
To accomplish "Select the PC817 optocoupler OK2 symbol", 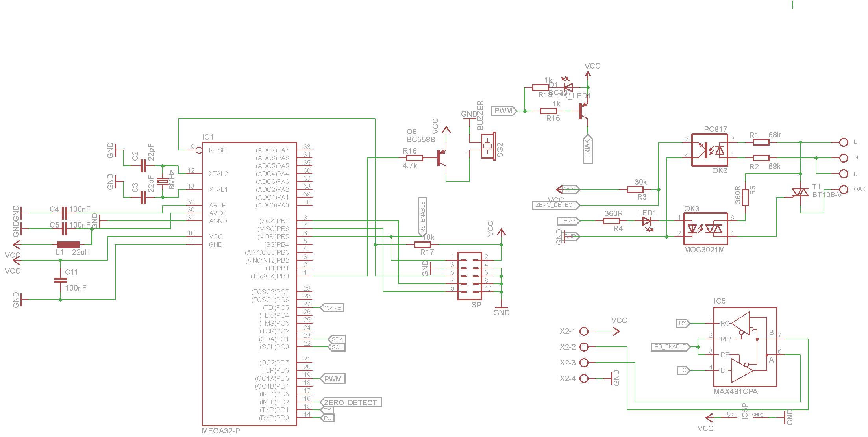I will pos(709,150).
